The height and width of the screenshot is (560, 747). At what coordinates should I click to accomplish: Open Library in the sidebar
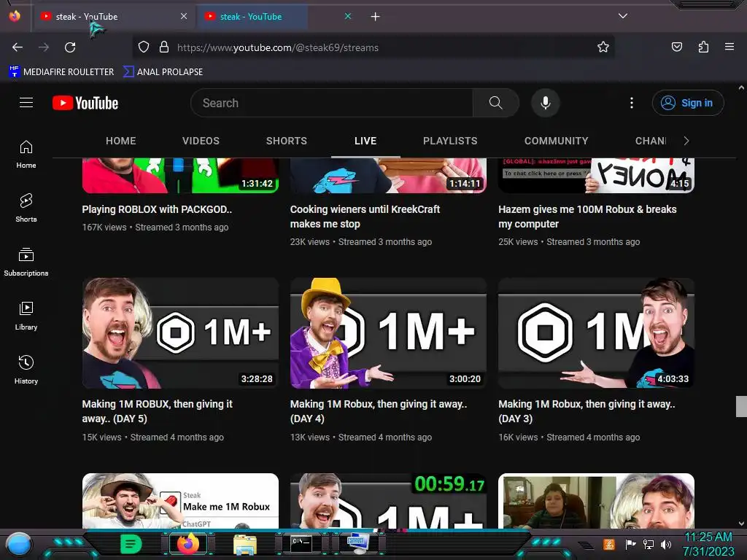26,316
